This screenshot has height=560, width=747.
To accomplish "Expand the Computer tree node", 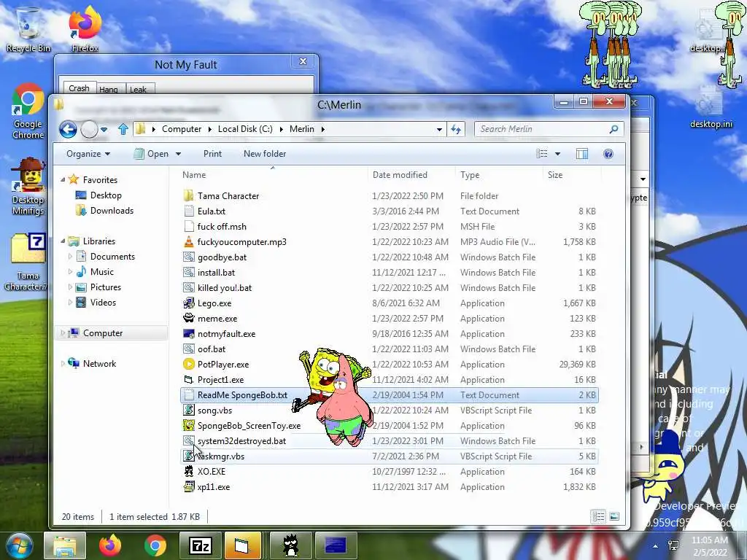I will (63, 332).
